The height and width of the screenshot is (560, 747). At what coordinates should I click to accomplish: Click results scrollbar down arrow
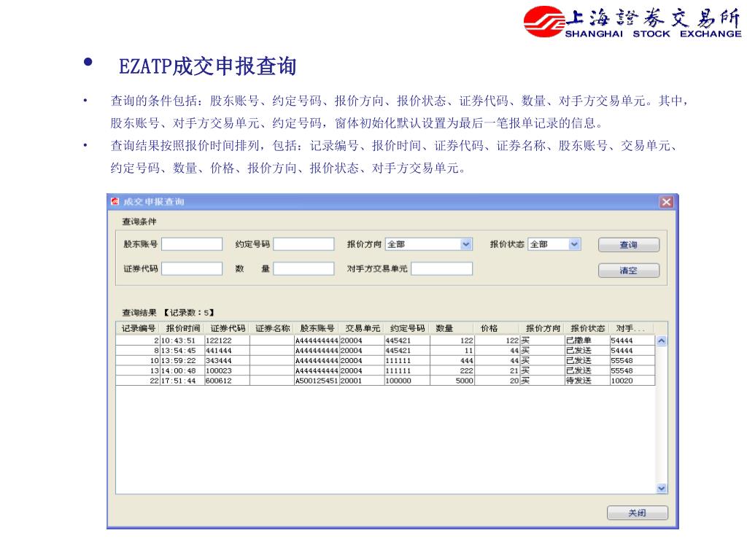click(661, 488)
